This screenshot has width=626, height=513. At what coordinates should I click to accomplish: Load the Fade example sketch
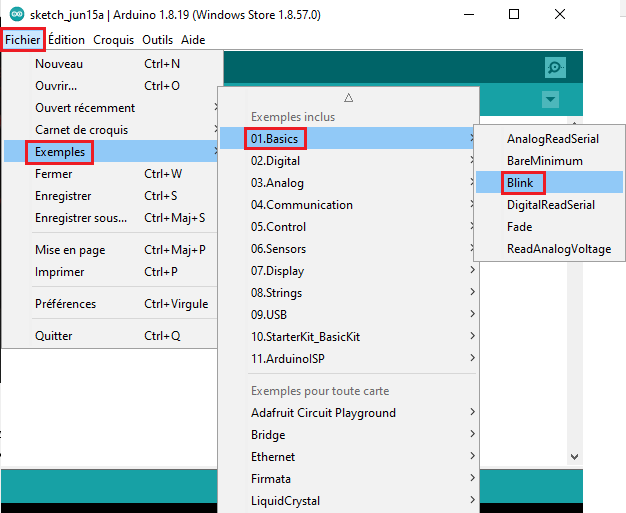549,227
